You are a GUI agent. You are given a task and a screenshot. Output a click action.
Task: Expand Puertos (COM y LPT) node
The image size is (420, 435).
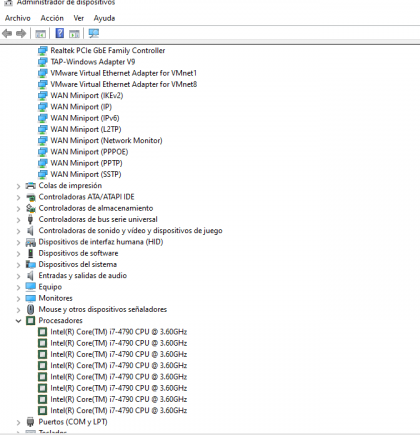coord(18,422)
